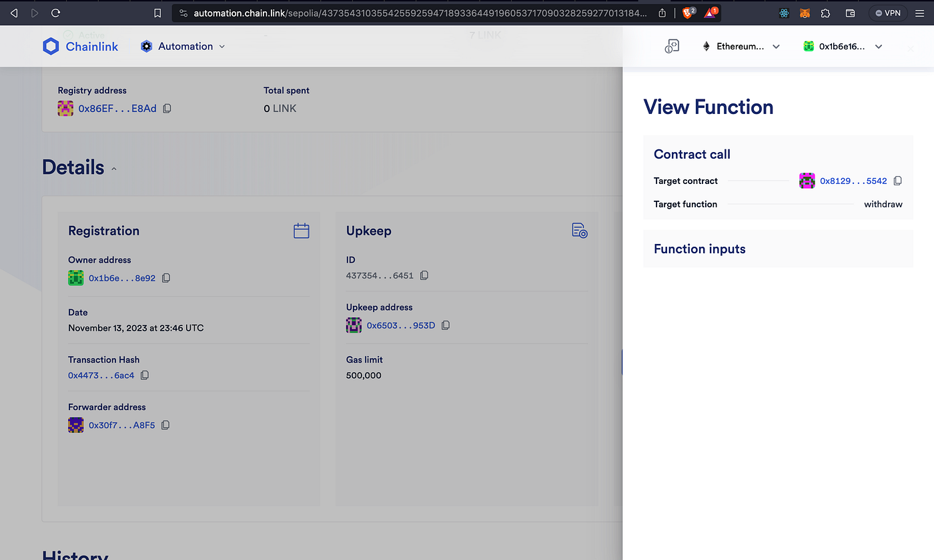Click the docs code icon in header
Screen dimensions: 934x560
click(672, 46)
